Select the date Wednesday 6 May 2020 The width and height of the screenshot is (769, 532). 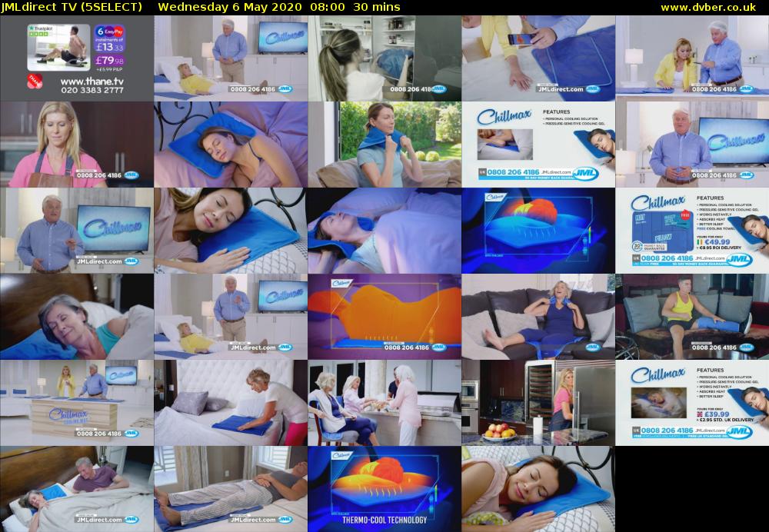[x=231, y=7]
